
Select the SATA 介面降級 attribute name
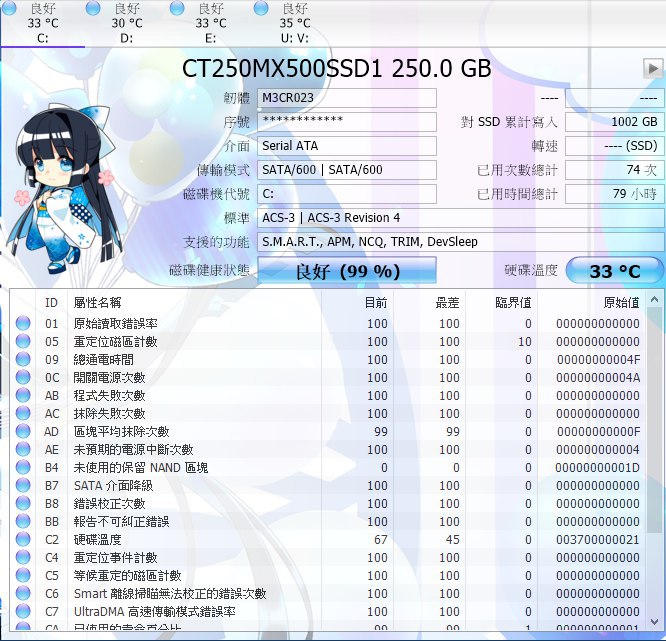click(113, 486)
